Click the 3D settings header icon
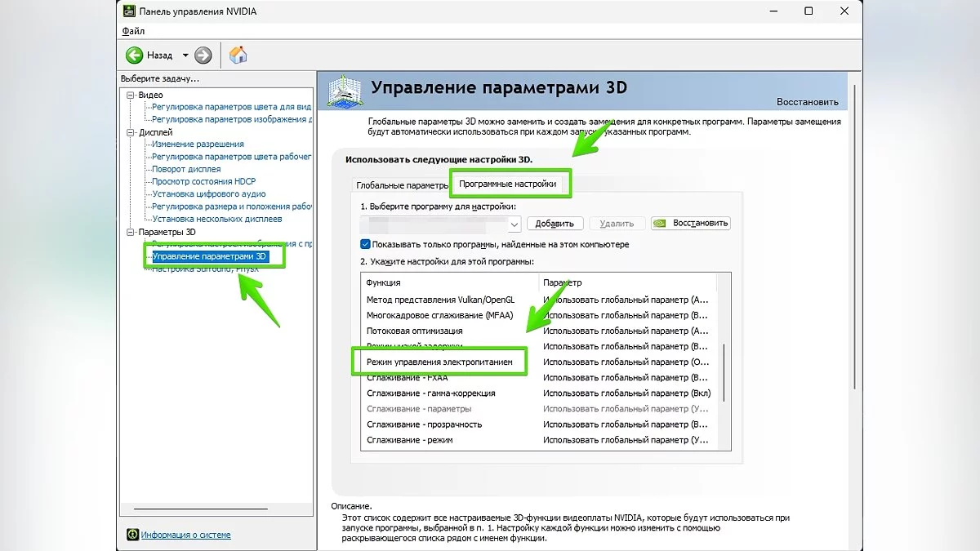 345,91
